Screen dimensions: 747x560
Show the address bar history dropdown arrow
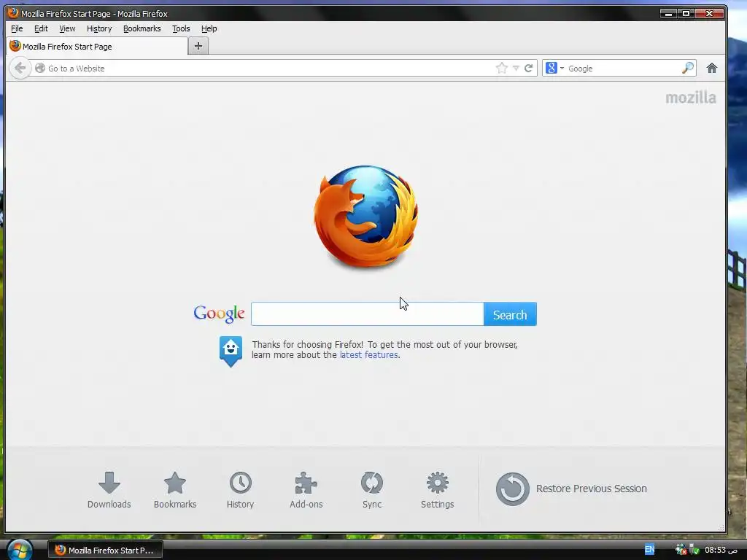pos(516,68)
